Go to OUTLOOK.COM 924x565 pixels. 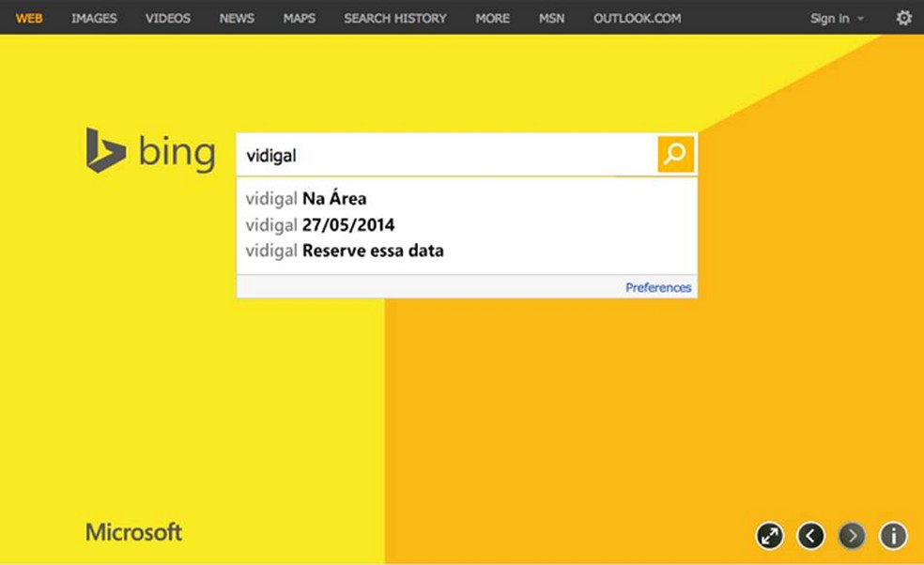(638, 18)
